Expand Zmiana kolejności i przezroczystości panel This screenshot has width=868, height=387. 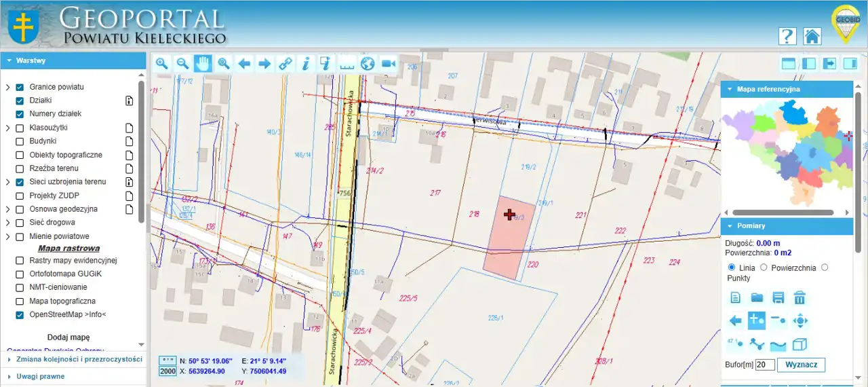73,359
